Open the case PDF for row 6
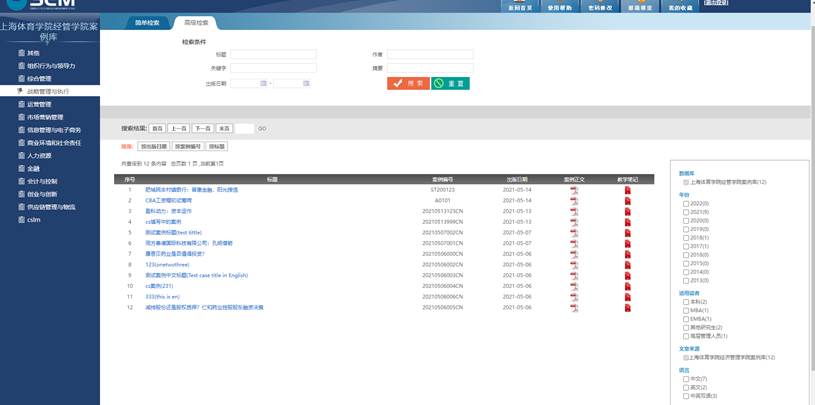The image size is (815, 405). 574,243
